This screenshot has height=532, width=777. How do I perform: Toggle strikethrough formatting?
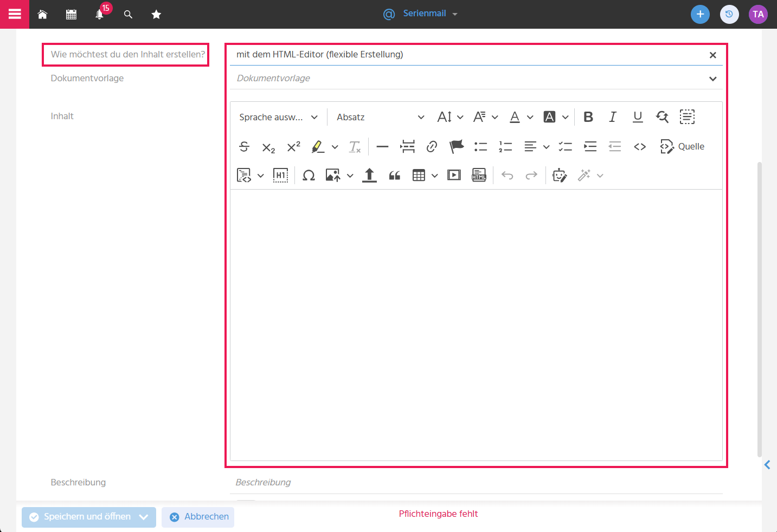coord(244,146)
